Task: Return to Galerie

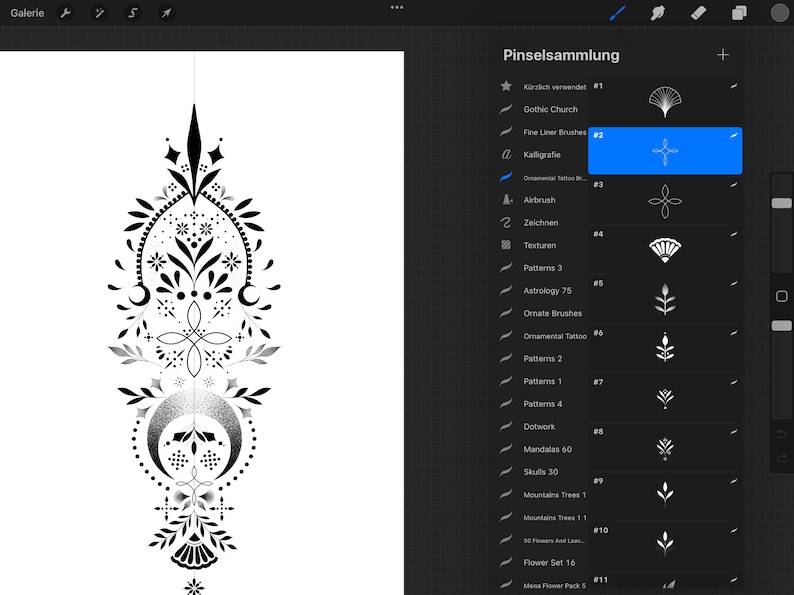Action: click(x=27, y=13)
